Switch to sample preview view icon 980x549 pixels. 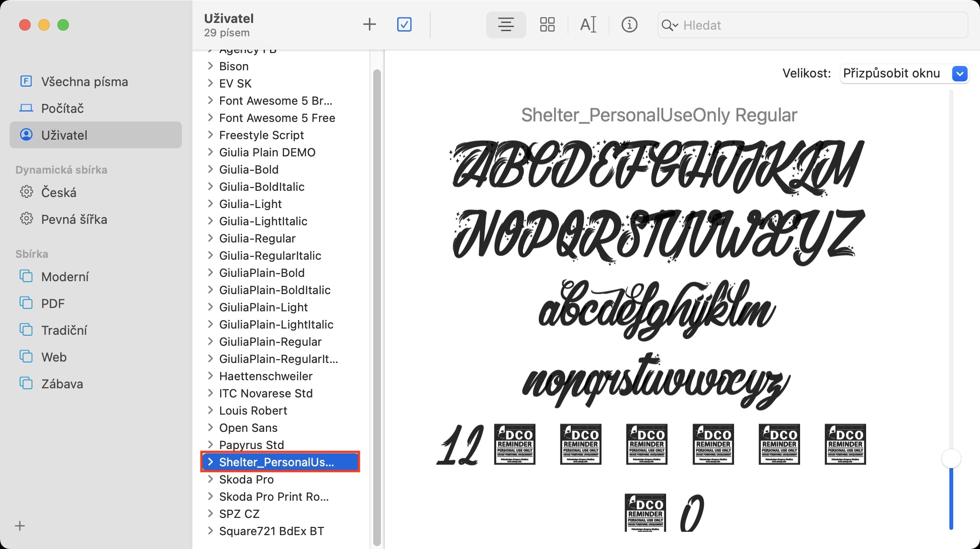(x=506, y=24)
